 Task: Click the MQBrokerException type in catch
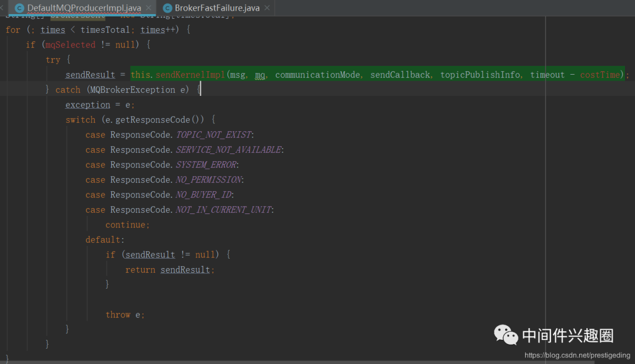tap(133, 90)
